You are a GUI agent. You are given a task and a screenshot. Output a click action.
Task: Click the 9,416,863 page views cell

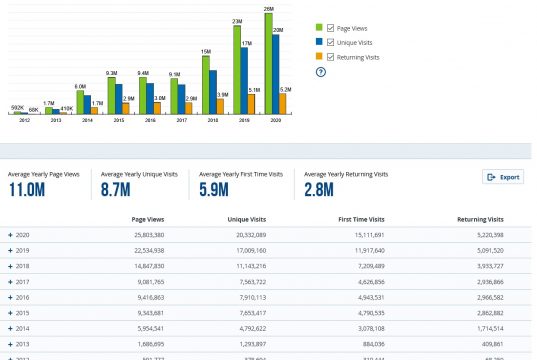point(151,297)
